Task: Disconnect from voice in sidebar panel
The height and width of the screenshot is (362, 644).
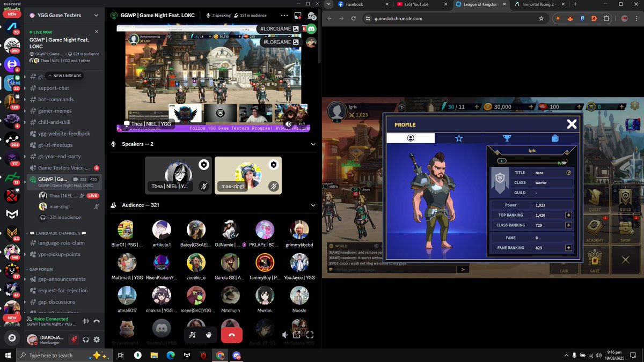Action: pyautogui.click(x=97, y=321)
